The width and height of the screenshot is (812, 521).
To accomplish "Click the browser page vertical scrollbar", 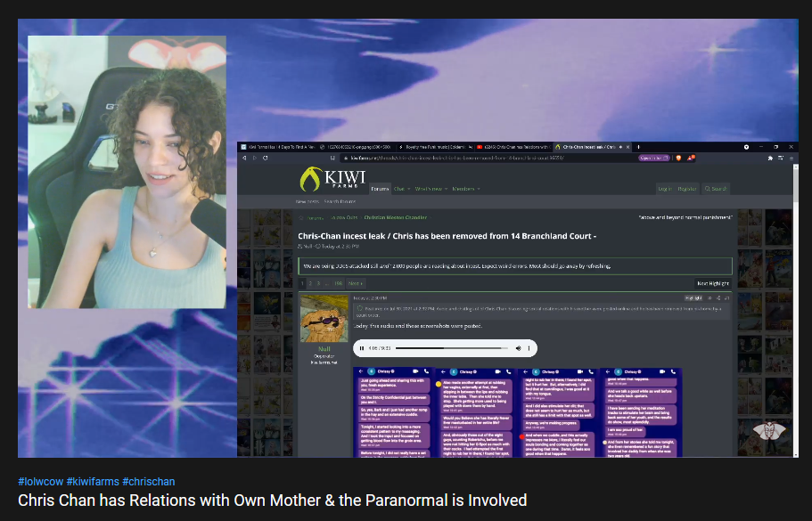I will click(x=795, y=311).
